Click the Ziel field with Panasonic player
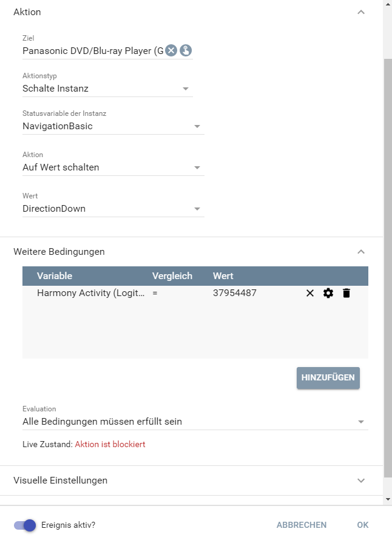 pos(92,51)
